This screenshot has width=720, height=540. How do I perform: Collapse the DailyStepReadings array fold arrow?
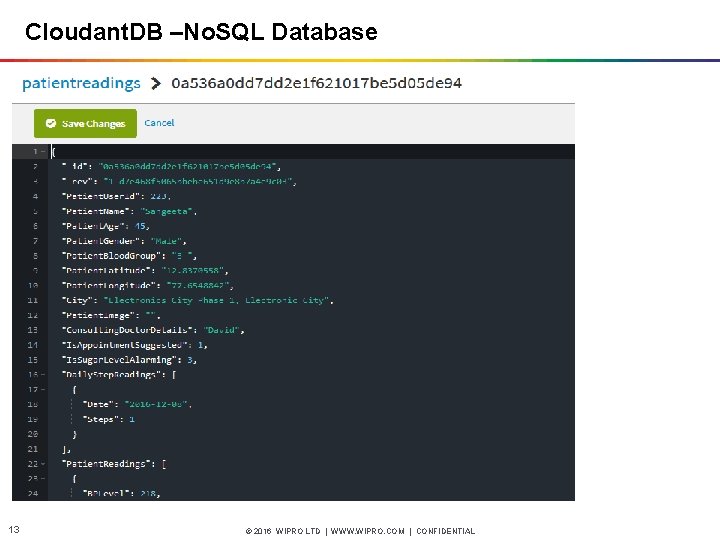[43, 375]
